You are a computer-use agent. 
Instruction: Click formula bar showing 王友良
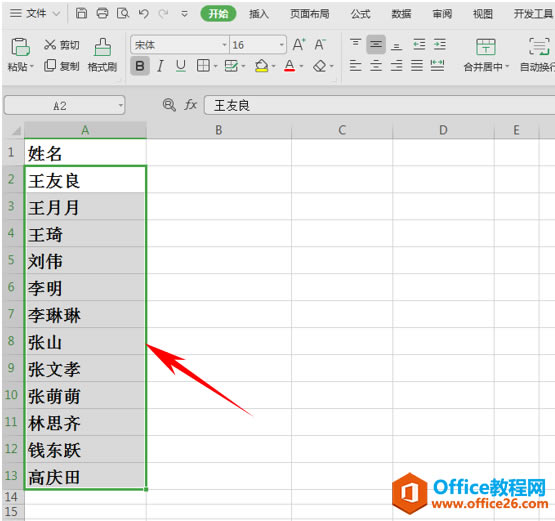click(379, 105)
